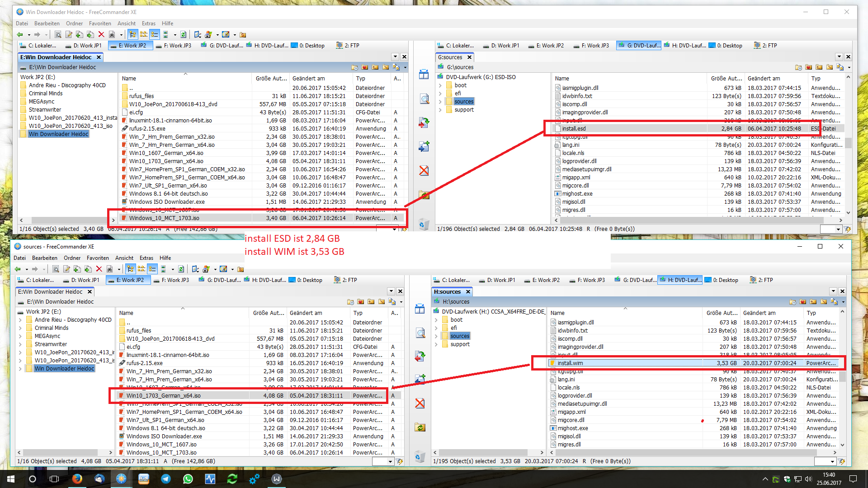868x488 pixels.
Task: Click 2: FTP button in top right panel
Action: (765, 46)
